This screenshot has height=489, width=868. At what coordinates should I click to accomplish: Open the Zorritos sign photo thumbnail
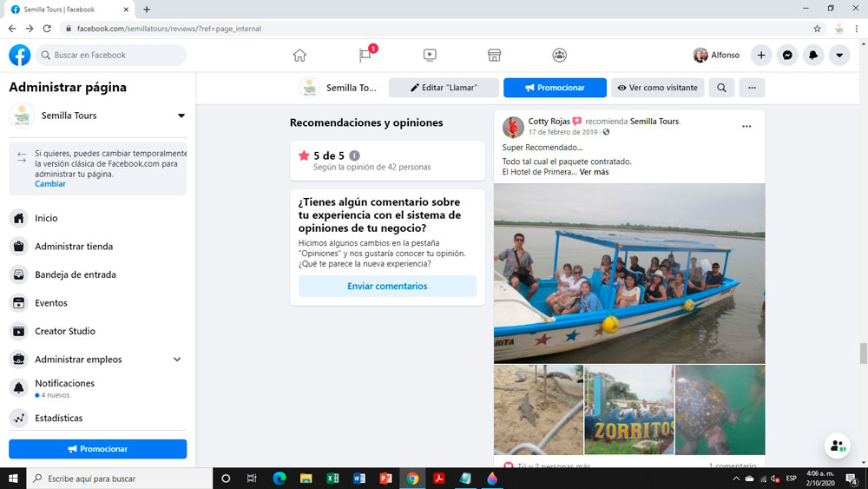tap(629, 410)
